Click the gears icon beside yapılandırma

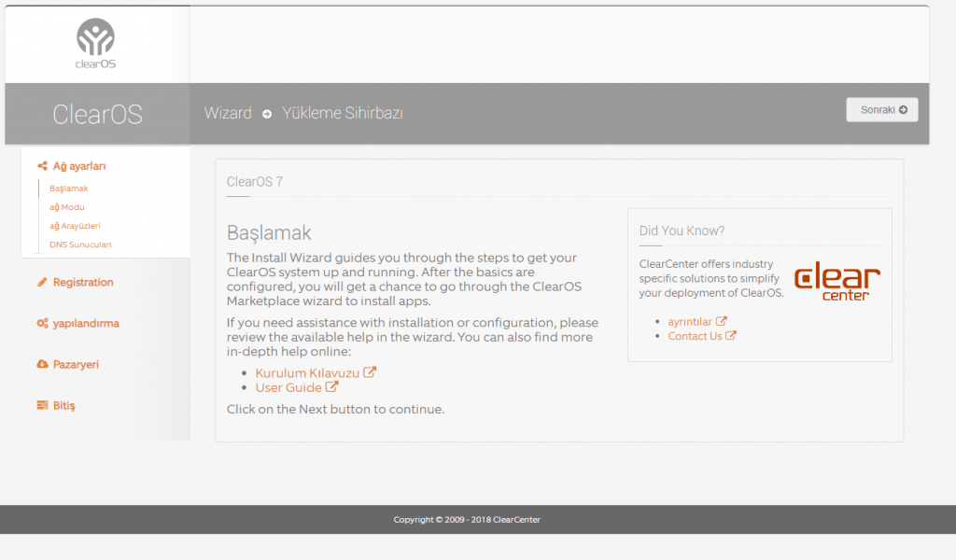coord(42,323)
